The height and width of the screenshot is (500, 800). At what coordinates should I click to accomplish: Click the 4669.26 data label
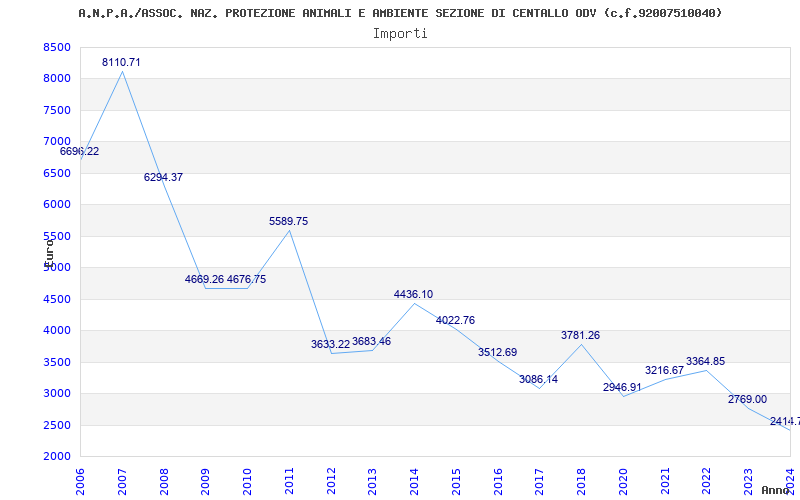pos(204,280)
